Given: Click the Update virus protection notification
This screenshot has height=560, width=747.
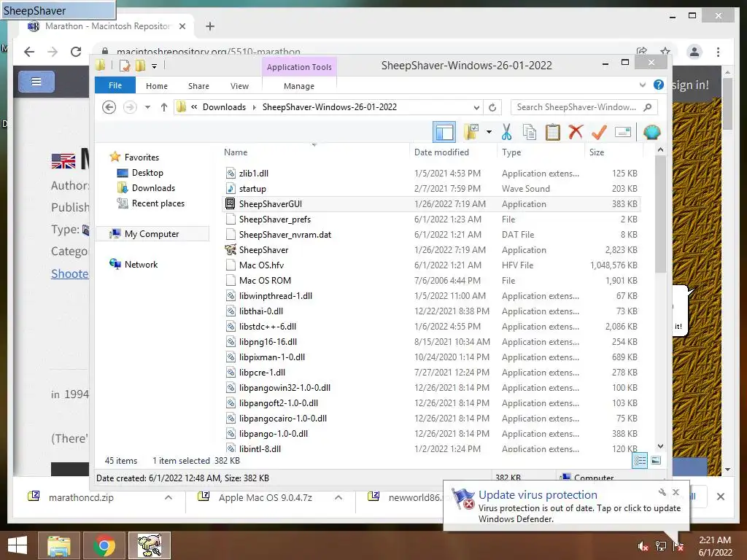Looking at the screenshot, I should (566, 506).
